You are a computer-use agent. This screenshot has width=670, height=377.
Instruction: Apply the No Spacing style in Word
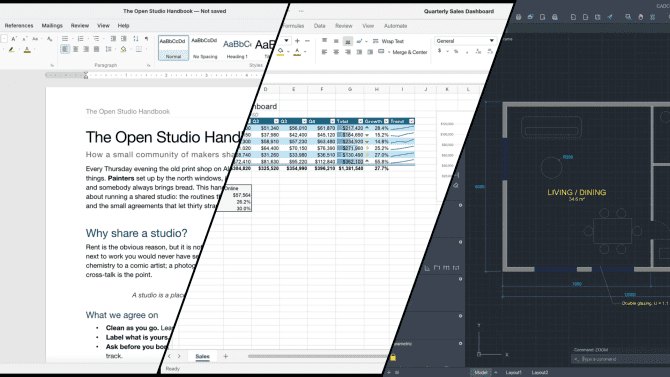point(205,48)
